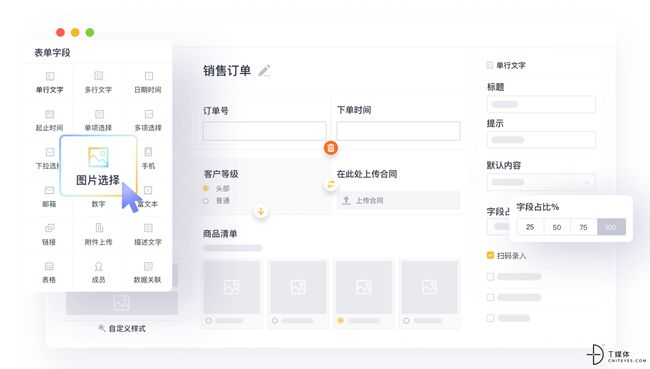Click the yellow window minimize button
Viewport: 650px width, 369px height.
75,32
